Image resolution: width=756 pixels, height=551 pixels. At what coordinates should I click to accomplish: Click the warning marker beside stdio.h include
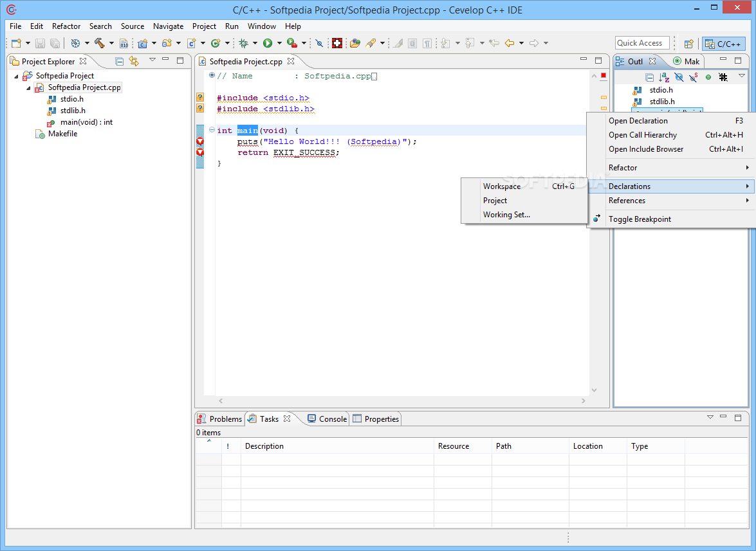pos(200,97)
